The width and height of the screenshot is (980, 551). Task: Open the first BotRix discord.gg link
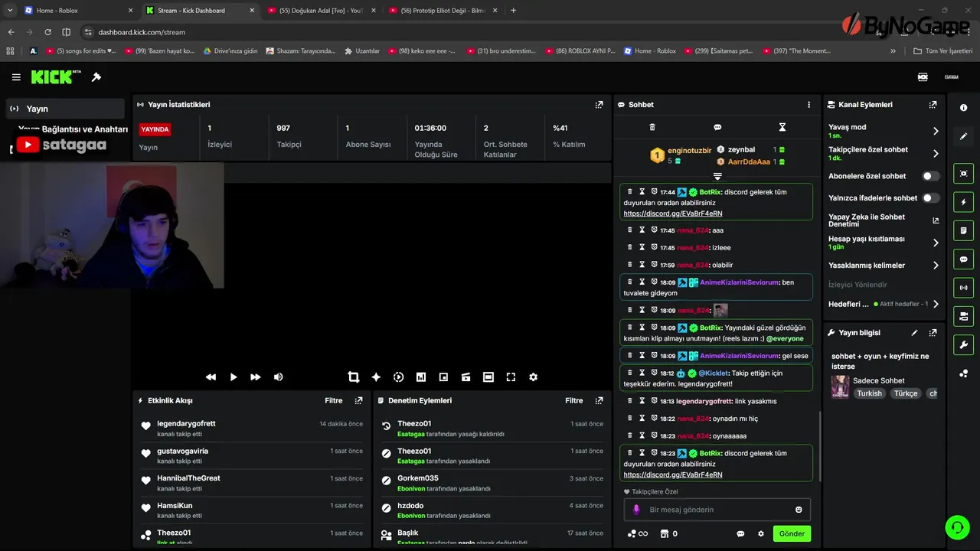(x=672, y=214)
